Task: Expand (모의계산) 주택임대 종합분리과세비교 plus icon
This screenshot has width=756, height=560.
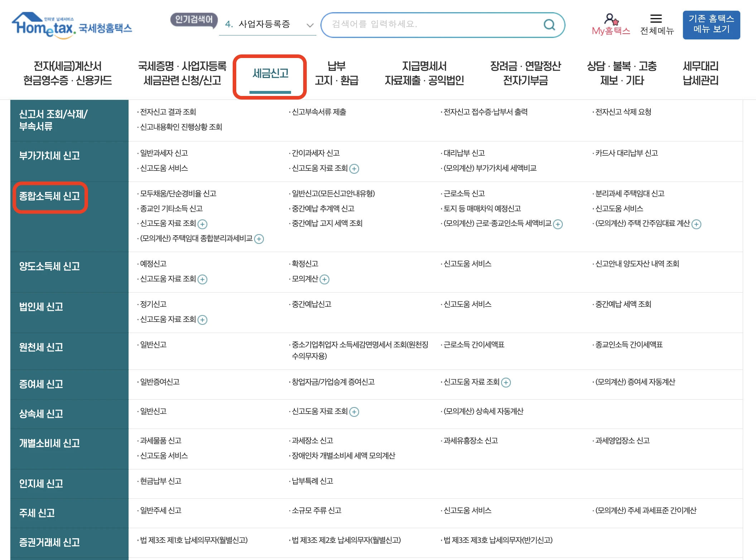Action: (260, 239)
